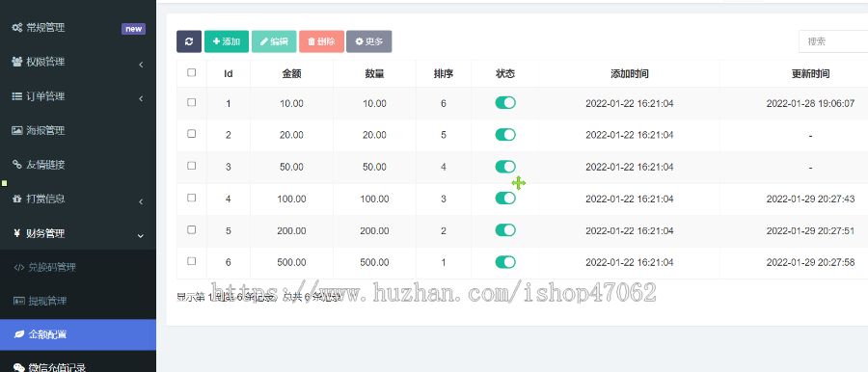The image size is (868, 372).
Task: Tick the select-all header checkbox
Action: [192, 72]
